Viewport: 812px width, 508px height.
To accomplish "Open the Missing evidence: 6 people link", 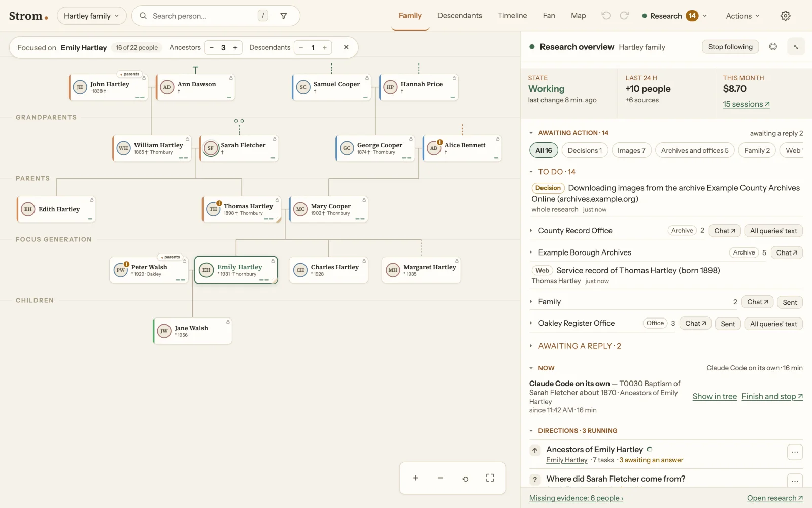I will pyautogui.click(x=576, y=498).
